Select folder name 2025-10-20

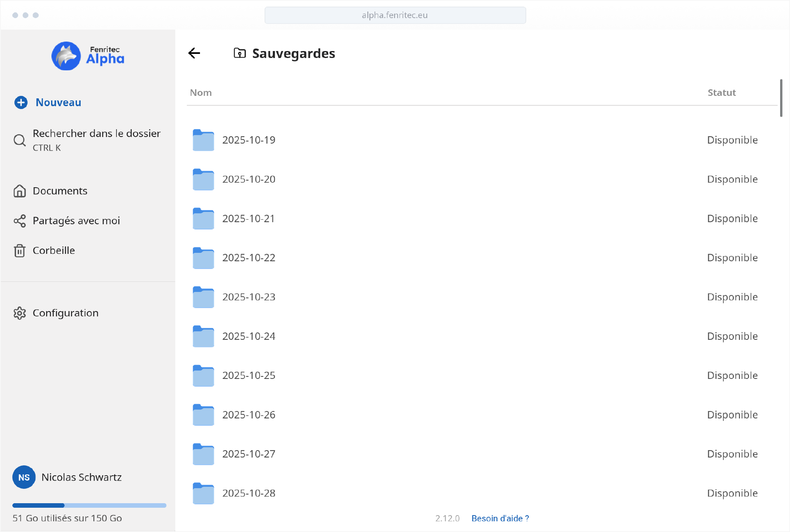[249, 179]
